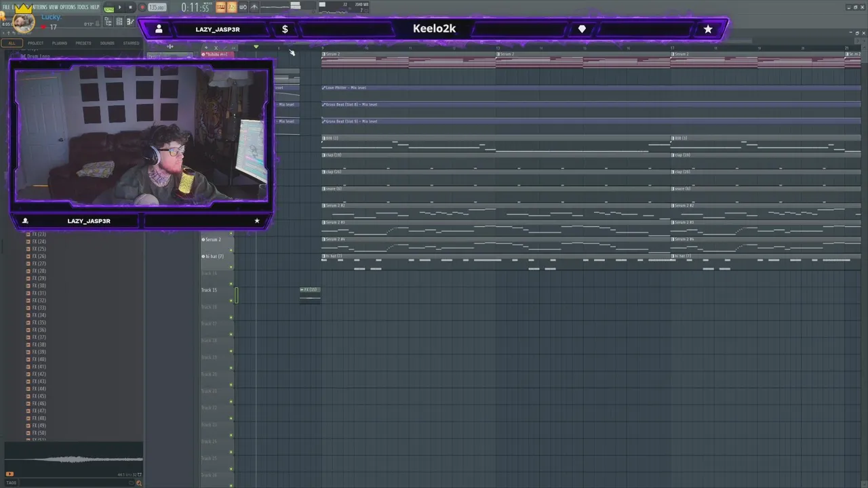Open the channel rack toolbar icon
868x488 pixels.
pyautogui.click(x=119, y=22)
